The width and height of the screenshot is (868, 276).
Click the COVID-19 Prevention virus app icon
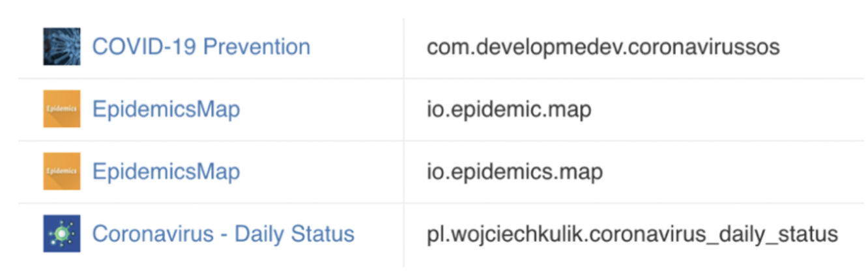[62, 47]
